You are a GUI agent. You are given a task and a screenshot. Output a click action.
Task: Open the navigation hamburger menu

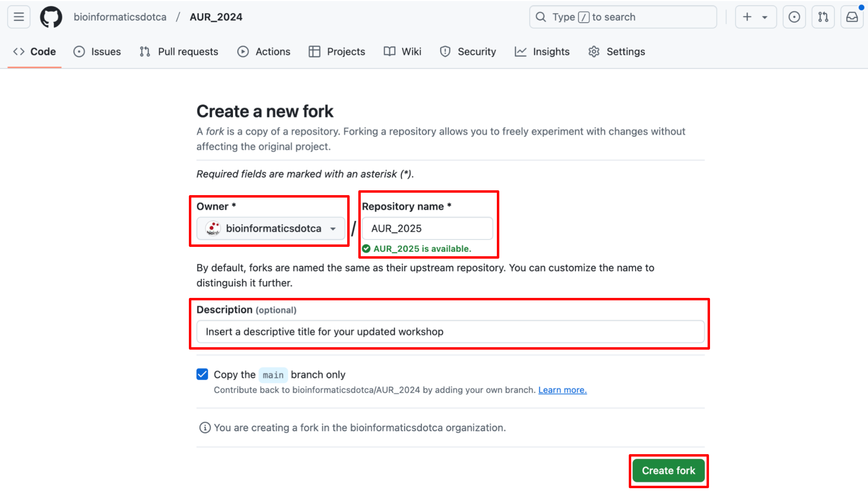coord(18,17)
